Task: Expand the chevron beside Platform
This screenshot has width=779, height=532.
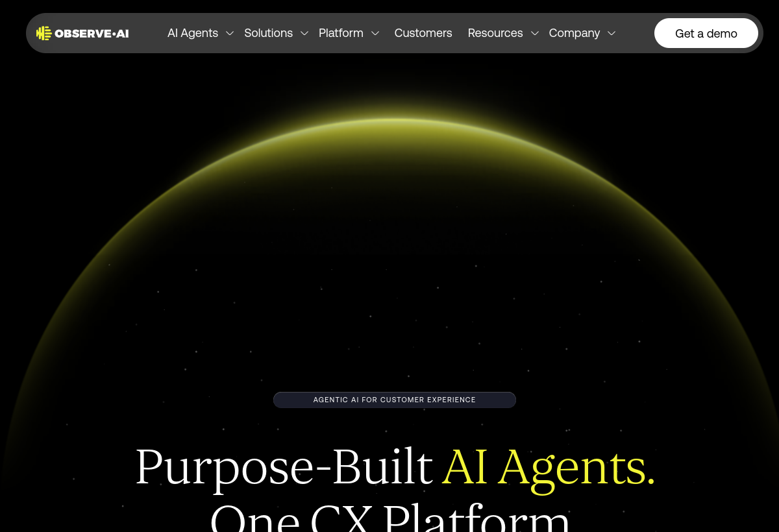Action: click(x=375, y=34)
